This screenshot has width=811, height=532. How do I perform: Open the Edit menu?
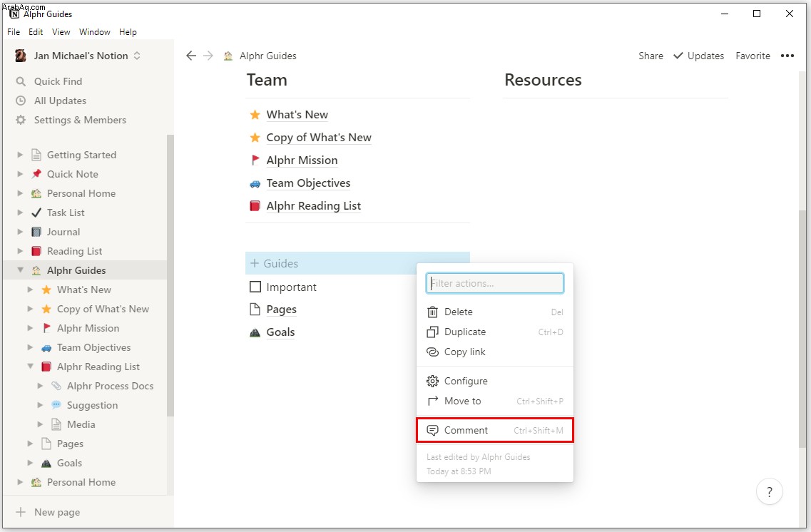pyautogui.click(x=36, y=32)
